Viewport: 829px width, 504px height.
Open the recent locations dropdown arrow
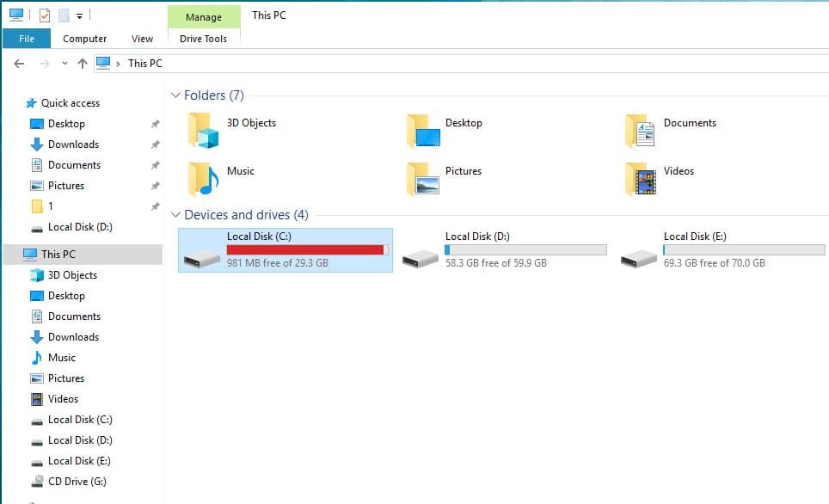point(64,64)
